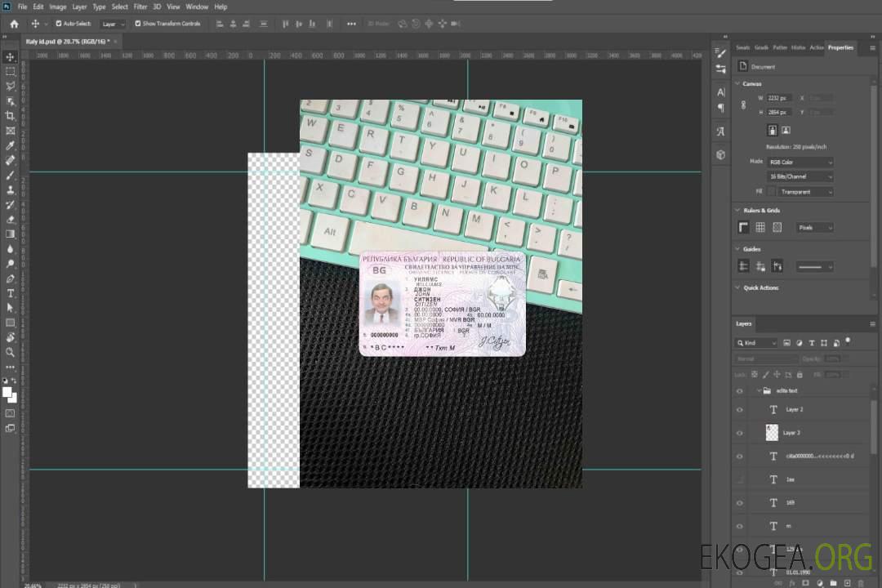The height and width of the screenshot is (588, 882).
Task: Select the Gradient tool
Action: click(10, 234)
